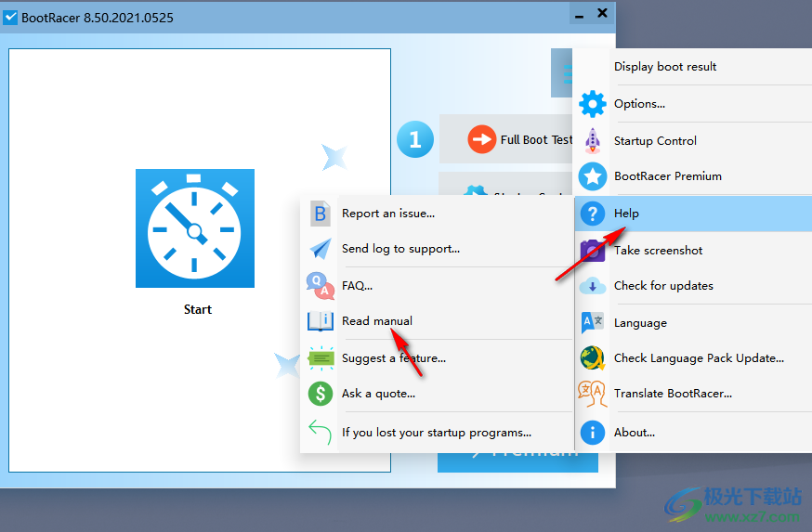
Task: Open Display boot result menu entry
Action: pyautogui.click(x=693, y=66)
